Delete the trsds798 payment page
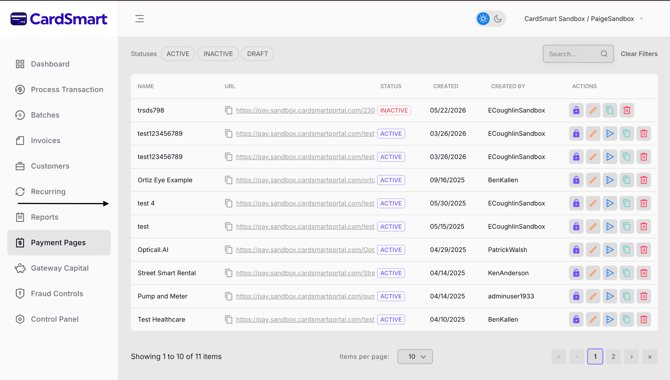This screenshot has height=380, width=670. (x=627, y=110)
